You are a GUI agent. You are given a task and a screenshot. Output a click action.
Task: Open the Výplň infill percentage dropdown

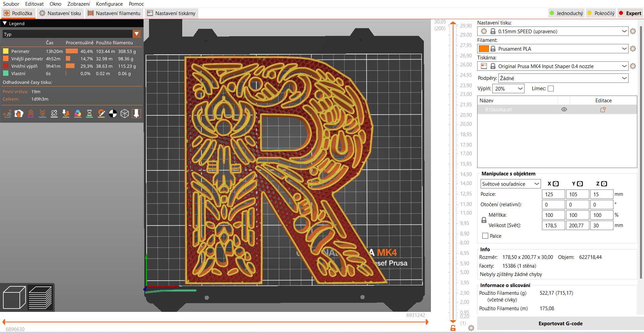[508, 89]
